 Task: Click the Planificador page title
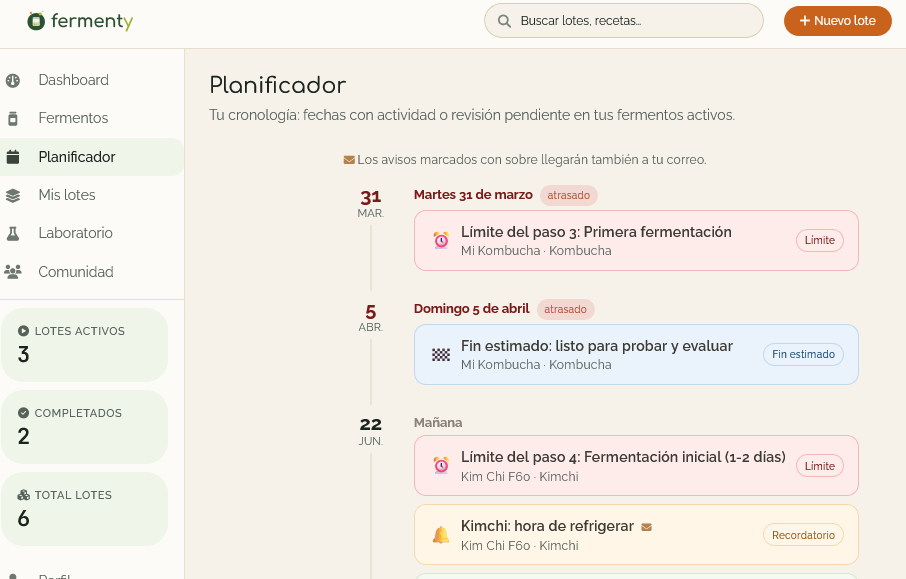point(278,86)
